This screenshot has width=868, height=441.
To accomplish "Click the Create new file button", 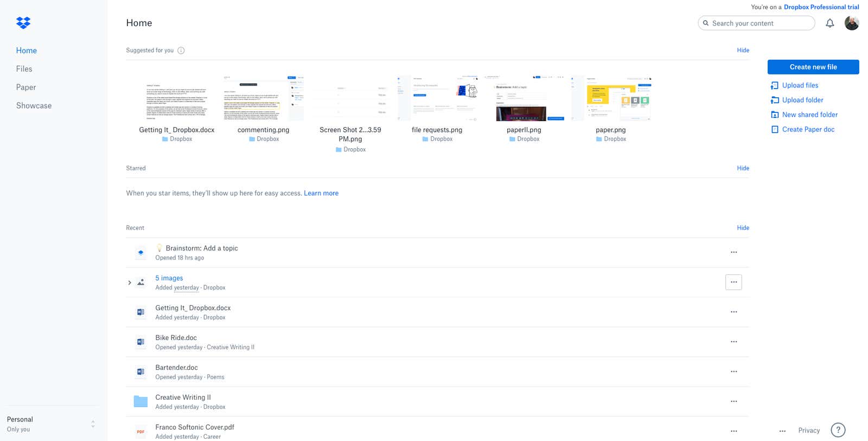I will (x=813, y=67).
